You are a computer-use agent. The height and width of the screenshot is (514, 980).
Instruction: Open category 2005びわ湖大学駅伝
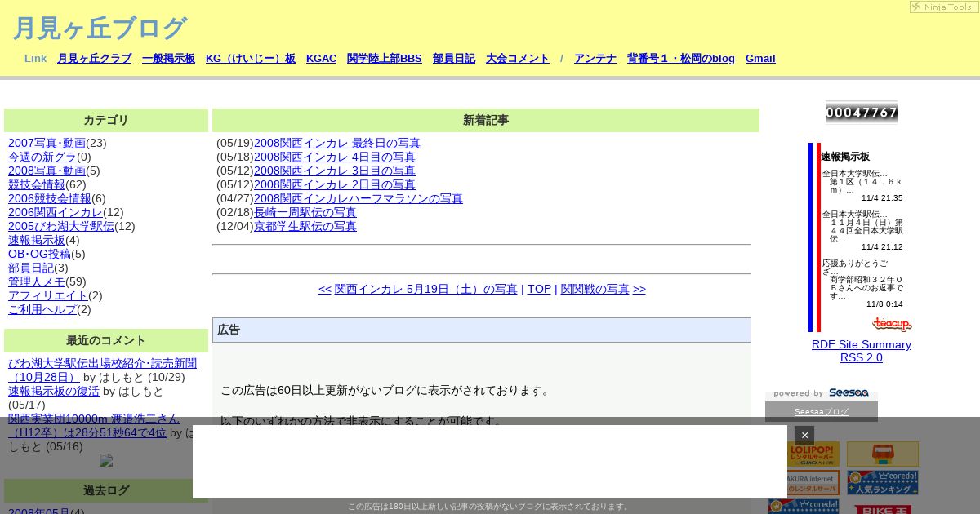[61, 226]
